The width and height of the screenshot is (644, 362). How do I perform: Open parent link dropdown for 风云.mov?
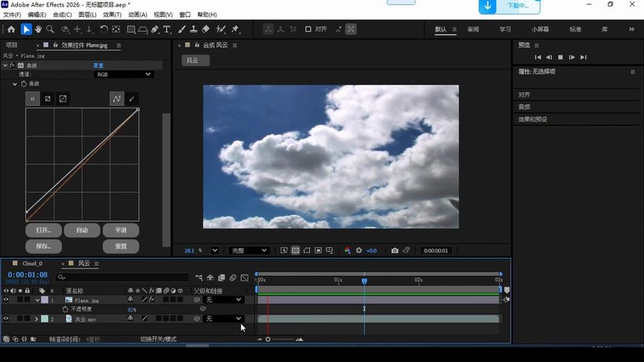[223, 319]
